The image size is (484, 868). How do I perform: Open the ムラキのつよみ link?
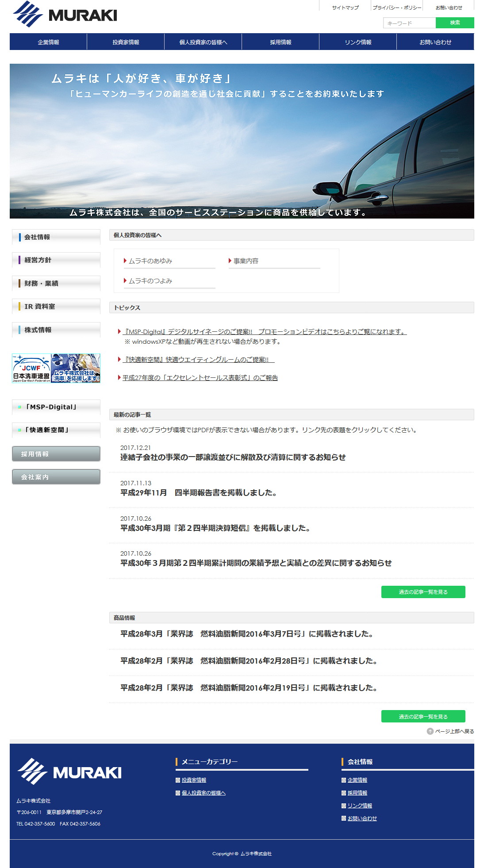150,281
